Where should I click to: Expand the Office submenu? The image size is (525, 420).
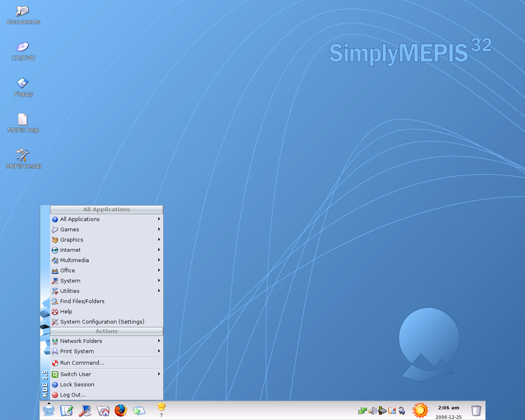tap(107, 270)
